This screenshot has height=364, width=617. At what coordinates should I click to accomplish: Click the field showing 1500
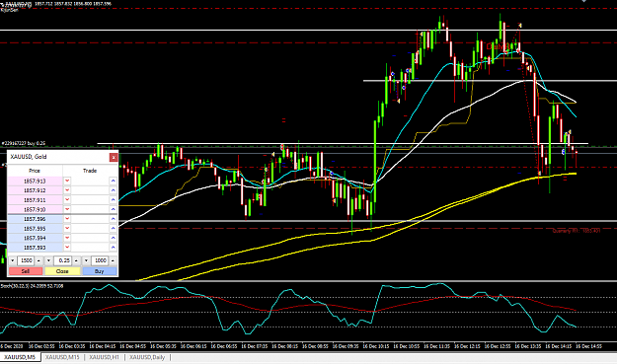tap(26, 260)
